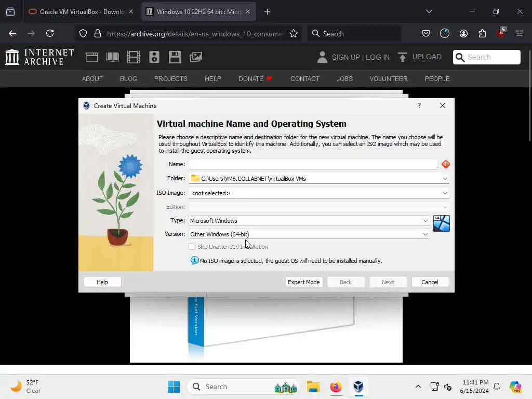
Task: Click the dialog help question mark
Action: (419, 105)
